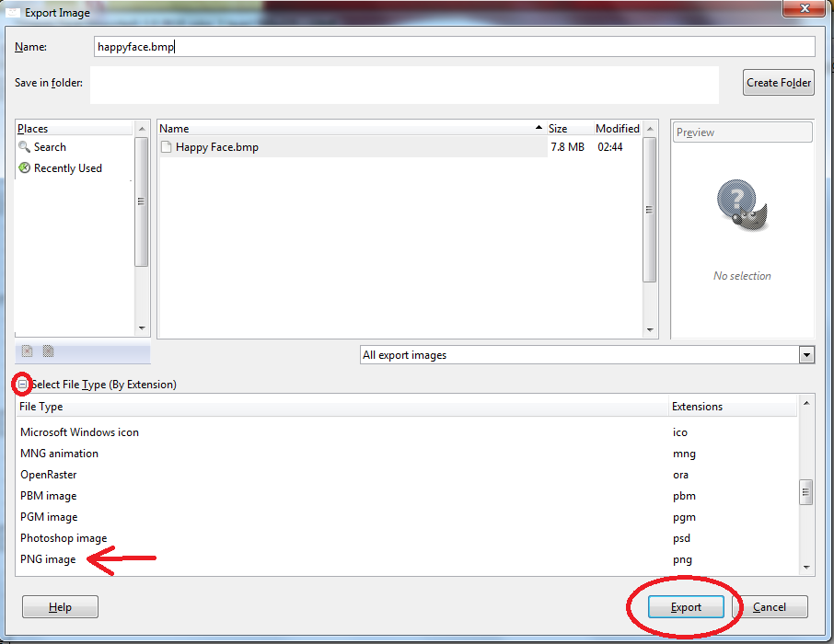Click the mng extension entry
This screenshot has height=644, width=834.
click(684, 454)
